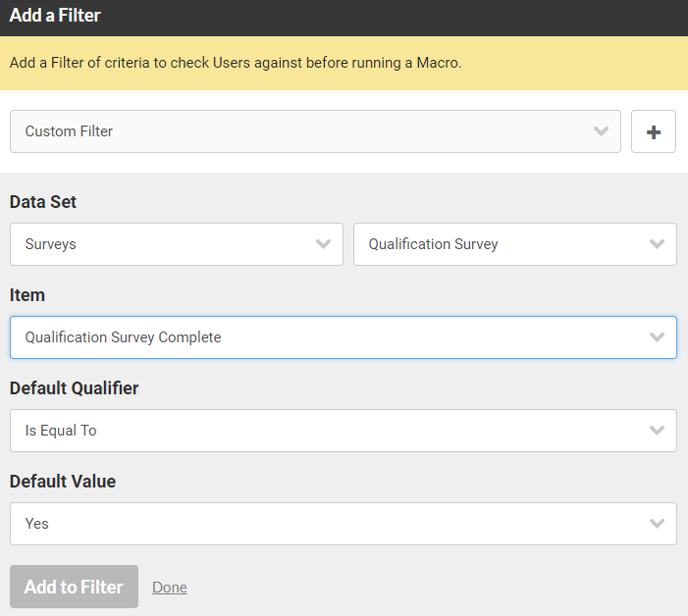This screenshot has height=616, width=688.
Task: Open the Custom Filter dropdown
Action: pyautogui.click(x=315, y=131)
